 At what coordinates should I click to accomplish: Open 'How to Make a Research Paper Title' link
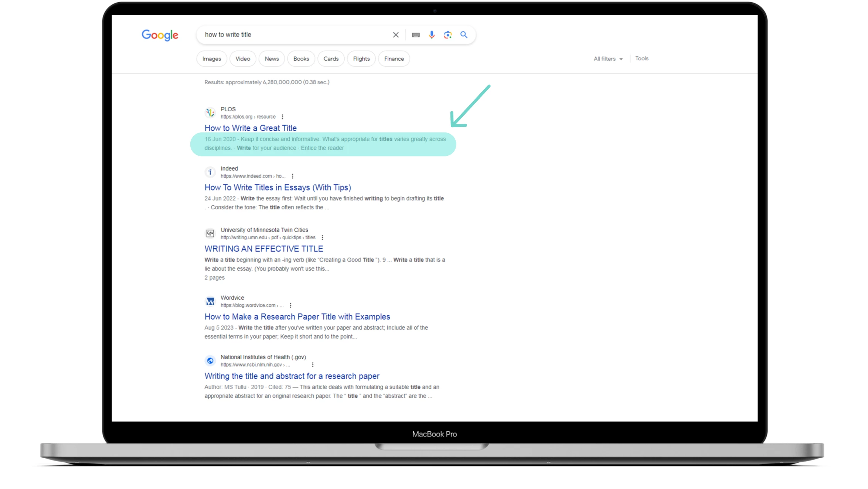click(297, 317)
